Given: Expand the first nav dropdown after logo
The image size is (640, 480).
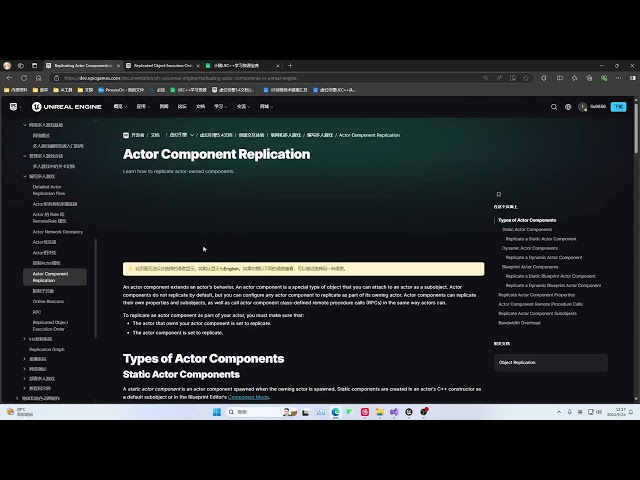Looking at the screenshot, I should [x=120, y=107].
